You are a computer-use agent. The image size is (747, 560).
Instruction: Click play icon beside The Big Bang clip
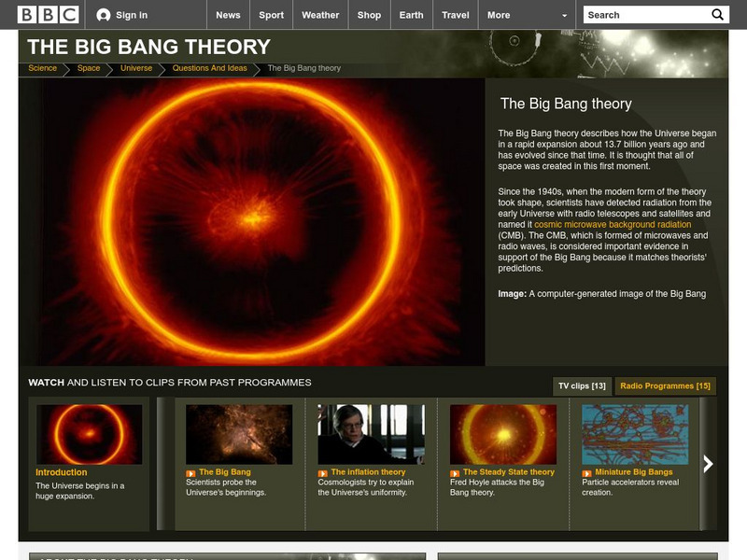[x=190, y=473]
